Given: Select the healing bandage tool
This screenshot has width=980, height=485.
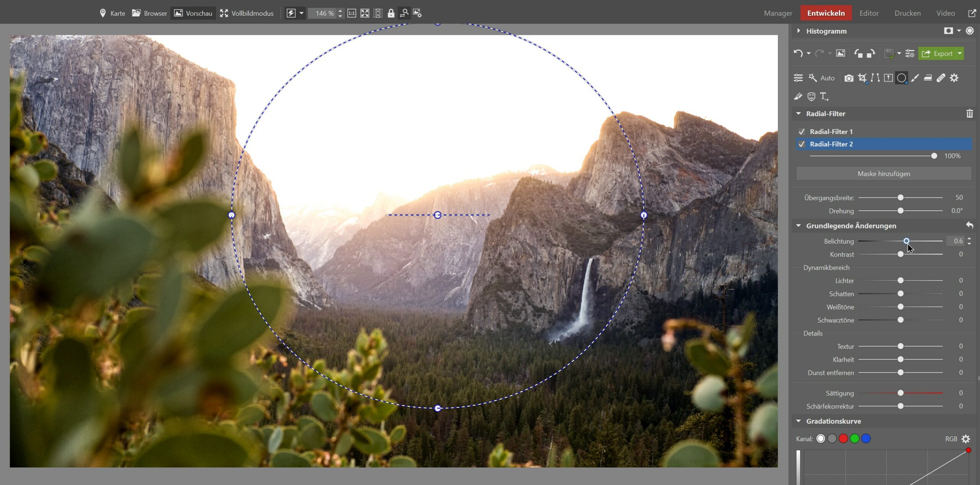Looking at the screenshot, I should click(941, 78).
